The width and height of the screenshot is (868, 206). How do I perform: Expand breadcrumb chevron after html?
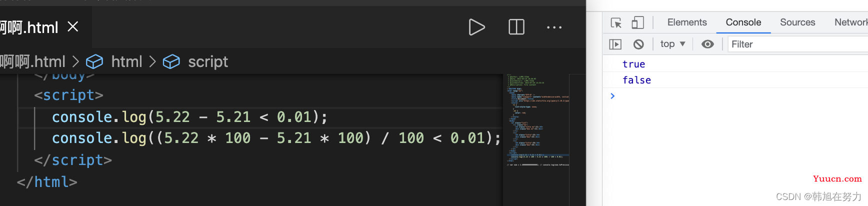coord(153,62)
